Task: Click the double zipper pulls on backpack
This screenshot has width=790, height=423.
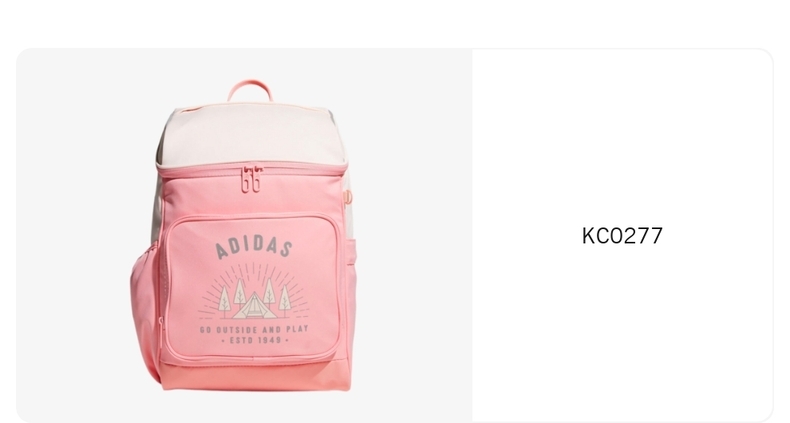Action: pos(251,180)
